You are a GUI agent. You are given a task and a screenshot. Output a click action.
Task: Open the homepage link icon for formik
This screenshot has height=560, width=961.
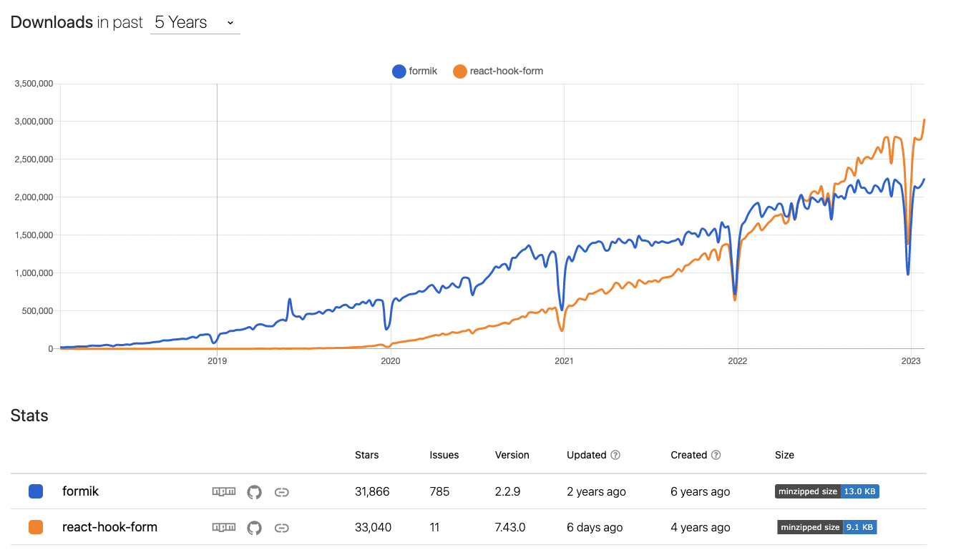click(282, 492)
